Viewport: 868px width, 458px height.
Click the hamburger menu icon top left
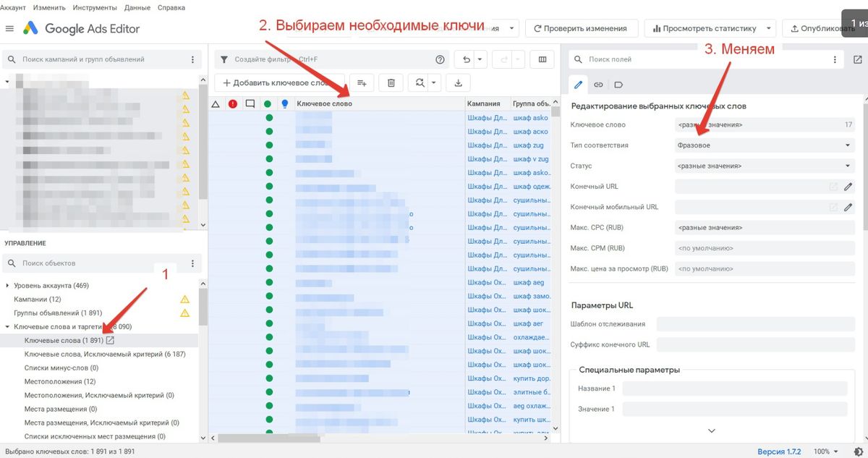[x=9, y=29]
